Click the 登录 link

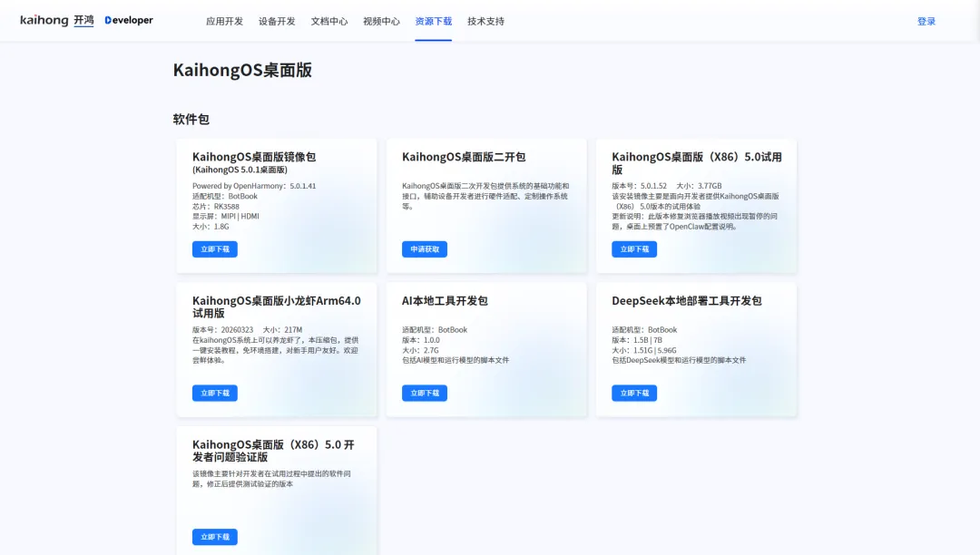tap(926, 21)
